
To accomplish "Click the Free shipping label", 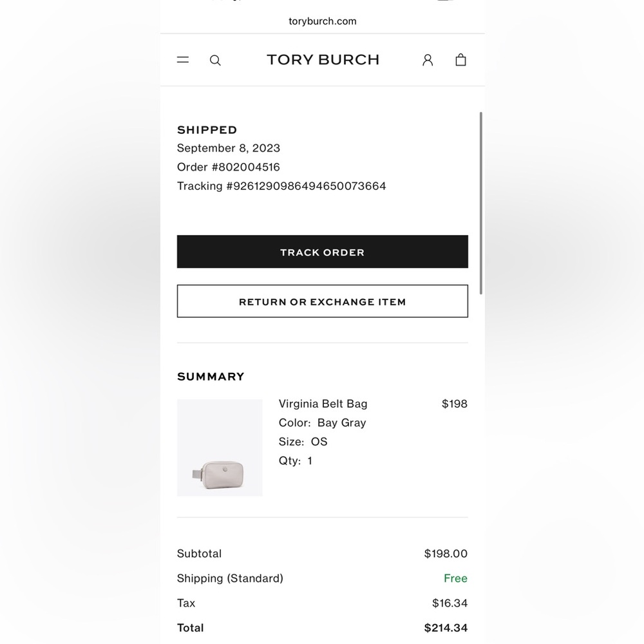I will click(x=455, y=578).
